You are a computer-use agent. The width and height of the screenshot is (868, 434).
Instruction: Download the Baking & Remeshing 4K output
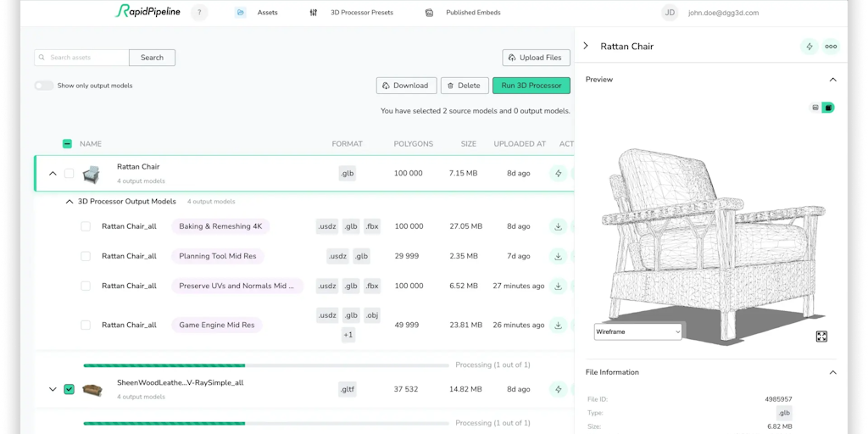[558, 226]
